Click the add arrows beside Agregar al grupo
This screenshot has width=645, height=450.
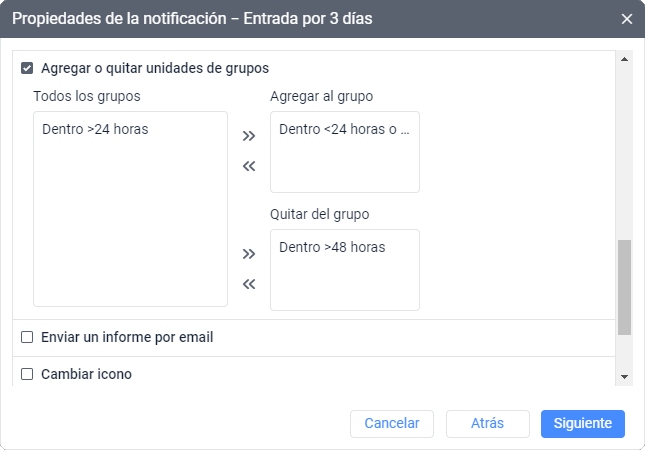pyautogui.click(x=249, y=136)
